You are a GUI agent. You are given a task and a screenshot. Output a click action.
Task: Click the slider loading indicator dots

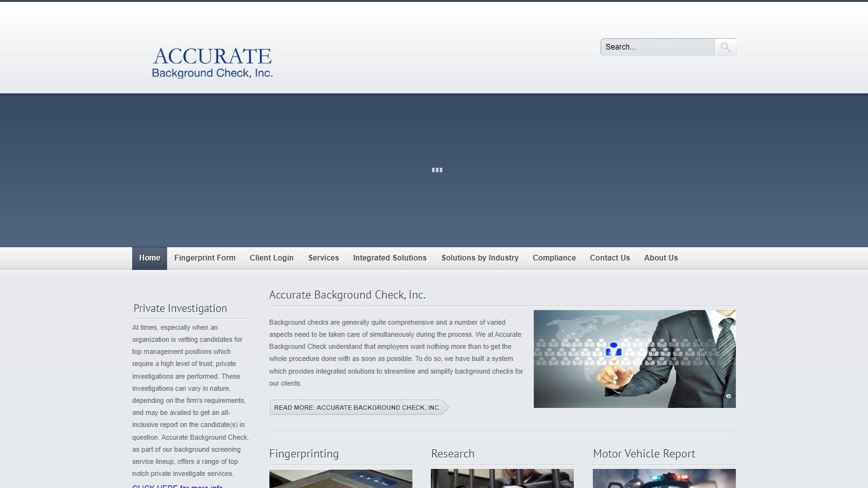click(437, 170)
